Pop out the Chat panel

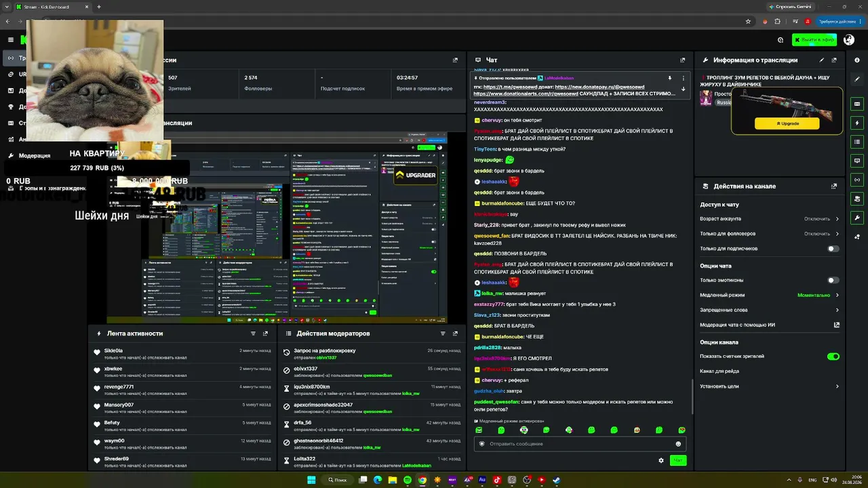click(682, 60)
